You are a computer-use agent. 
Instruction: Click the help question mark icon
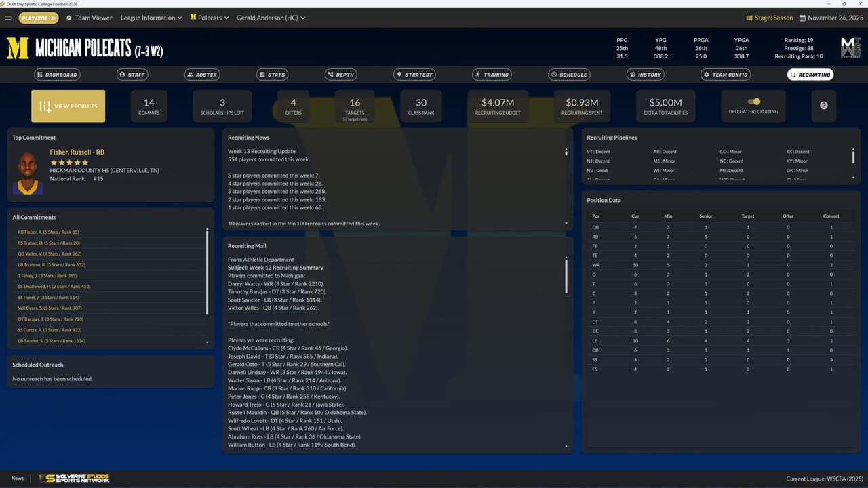823,106
